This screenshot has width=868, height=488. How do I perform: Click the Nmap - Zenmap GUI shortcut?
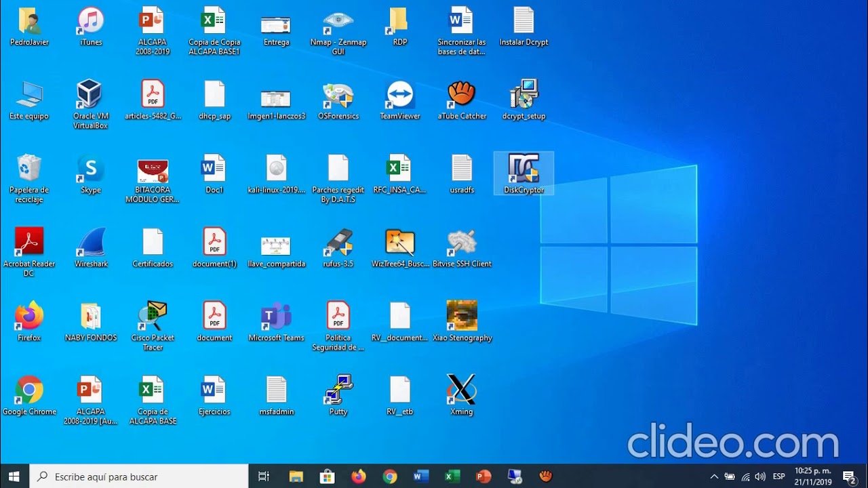pyautogui.click(x=338, y=31)
